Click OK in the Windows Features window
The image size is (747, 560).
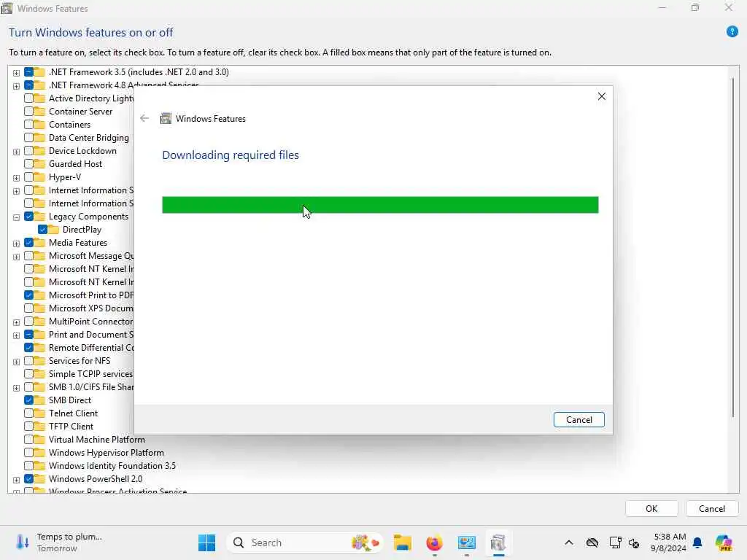pyautogui.click(x=651, y=508)
